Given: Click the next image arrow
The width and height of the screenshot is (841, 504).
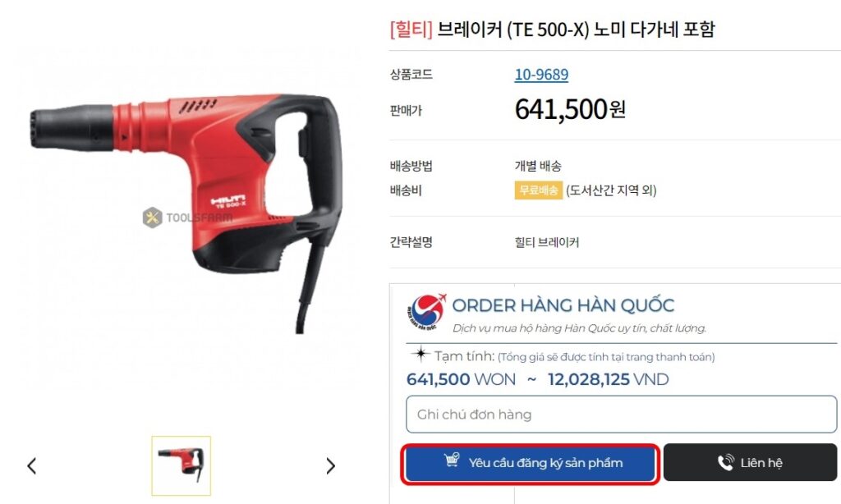Looking at the screenshot, I should click(330, 466).
